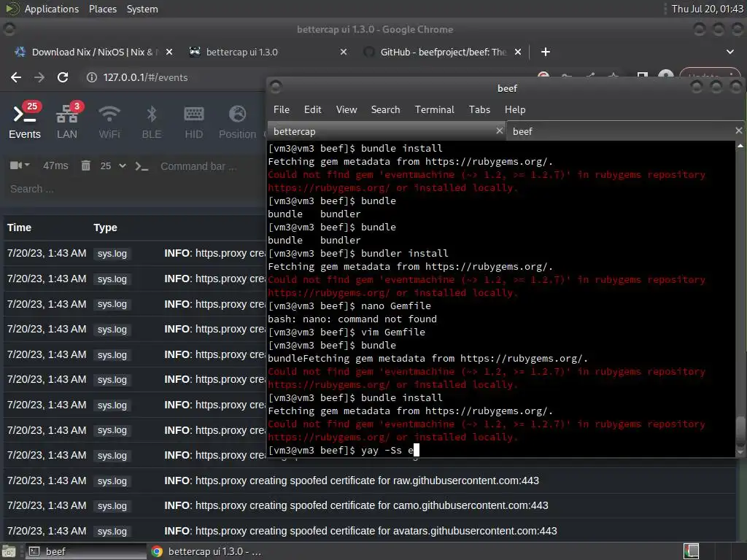Reload the bettercap page in Chrome
747x560 pixels.
pyautogui.click(x=63, y=77)
